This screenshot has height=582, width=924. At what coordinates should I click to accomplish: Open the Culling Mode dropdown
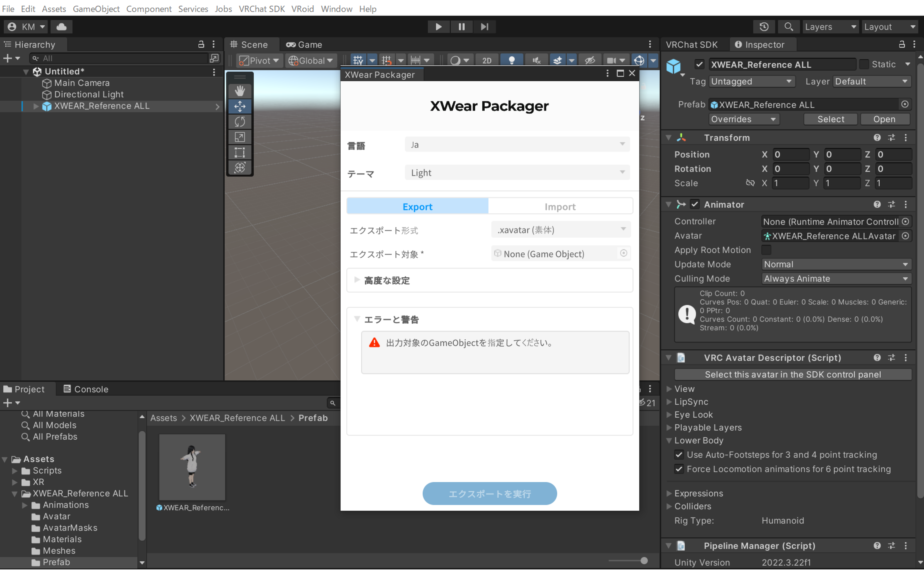click(836, 278)
